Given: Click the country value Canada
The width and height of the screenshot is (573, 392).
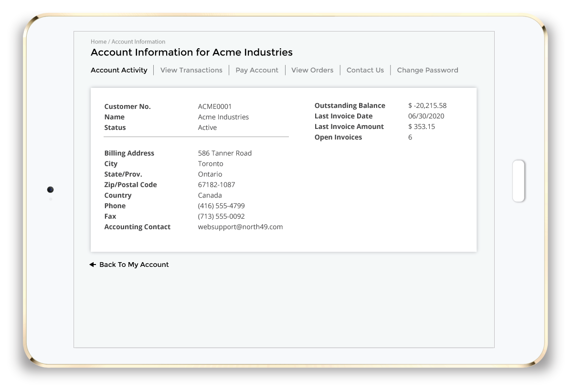Looking at the screenshot, I should point(210,195).
